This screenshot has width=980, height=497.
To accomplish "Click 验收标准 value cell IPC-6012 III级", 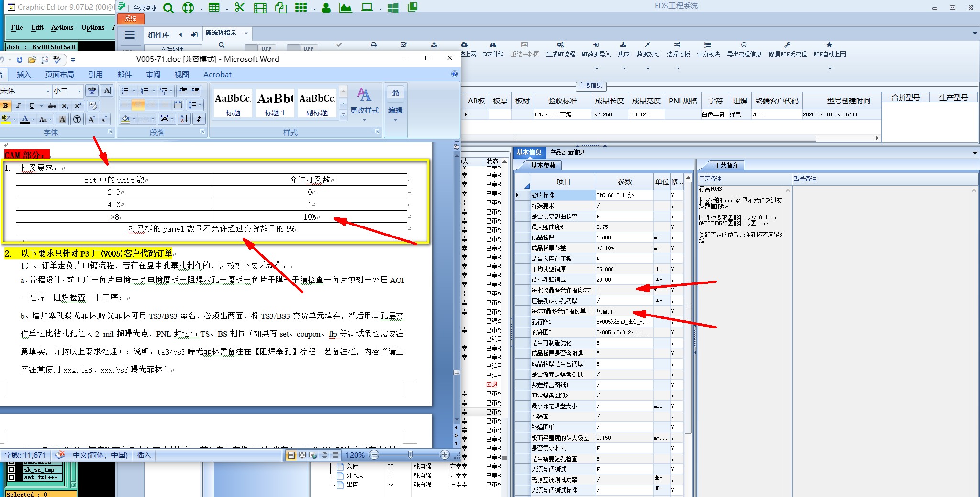I will click(x=624, y=195).
